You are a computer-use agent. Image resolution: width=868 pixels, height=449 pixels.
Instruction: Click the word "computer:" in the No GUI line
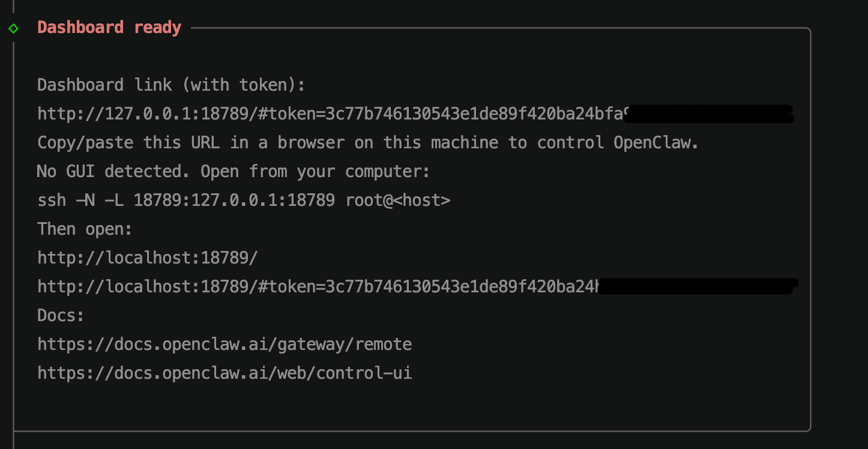coord(387,172)
